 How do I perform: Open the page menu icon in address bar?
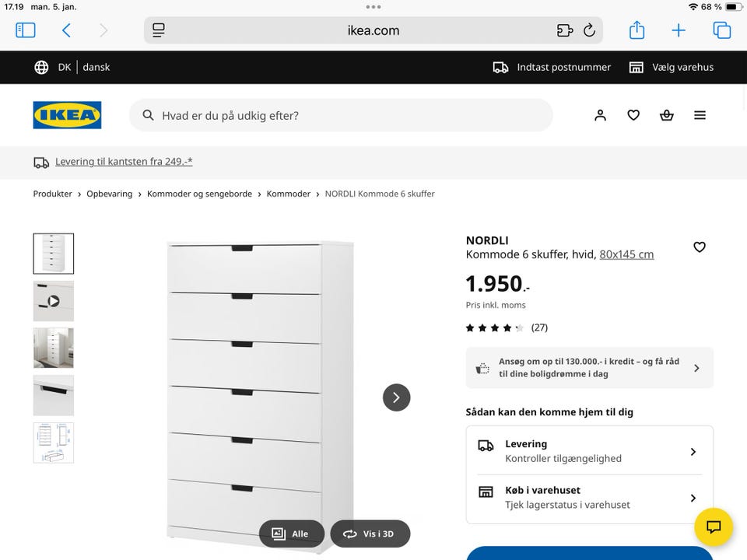point(158,30)
